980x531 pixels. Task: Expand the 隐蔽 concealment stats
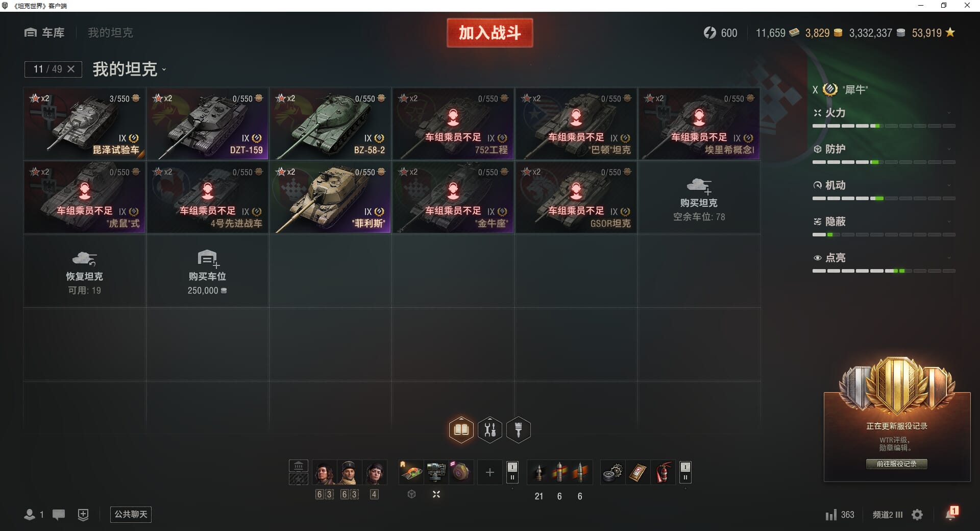pos(884,222)
